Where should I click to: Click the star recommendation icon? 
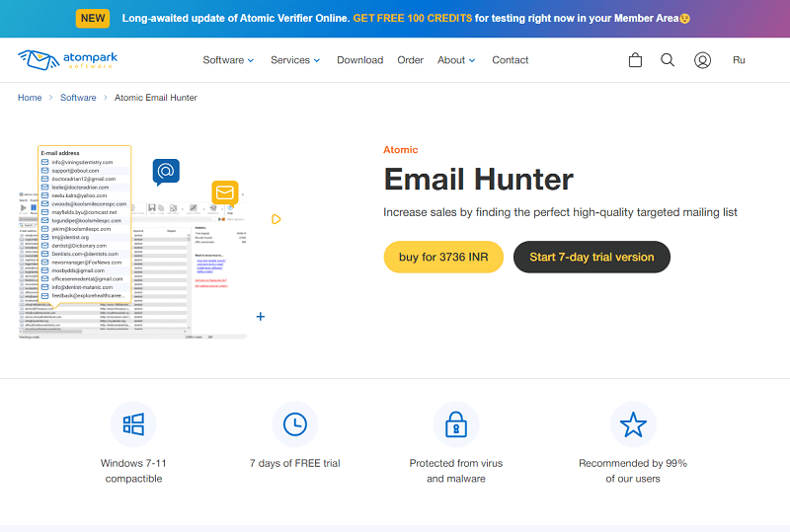point(632,424)
